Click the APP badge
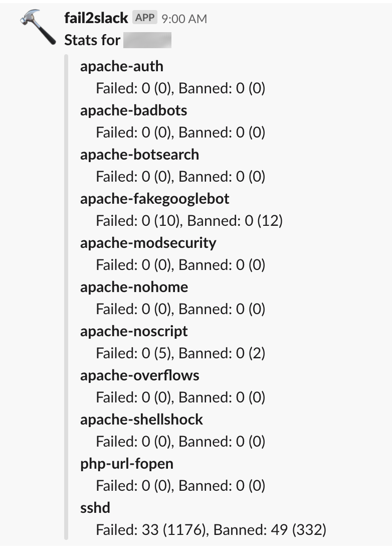This screenshot has height=552, width=392. (x=144, y=17)
